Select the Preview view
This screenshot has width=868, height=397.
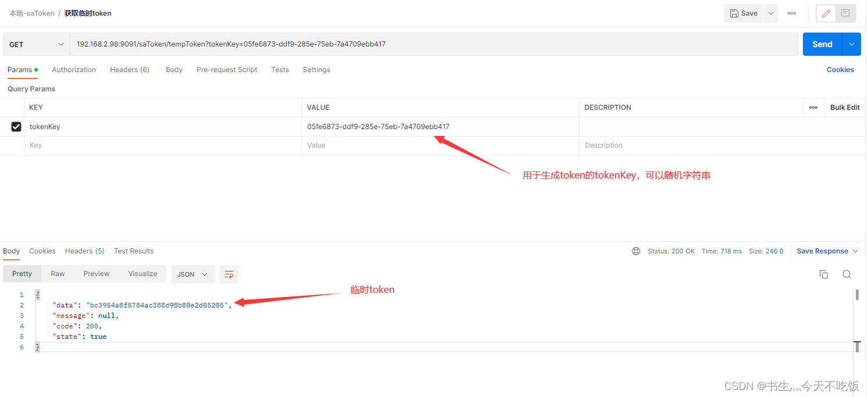click(97, 274)
